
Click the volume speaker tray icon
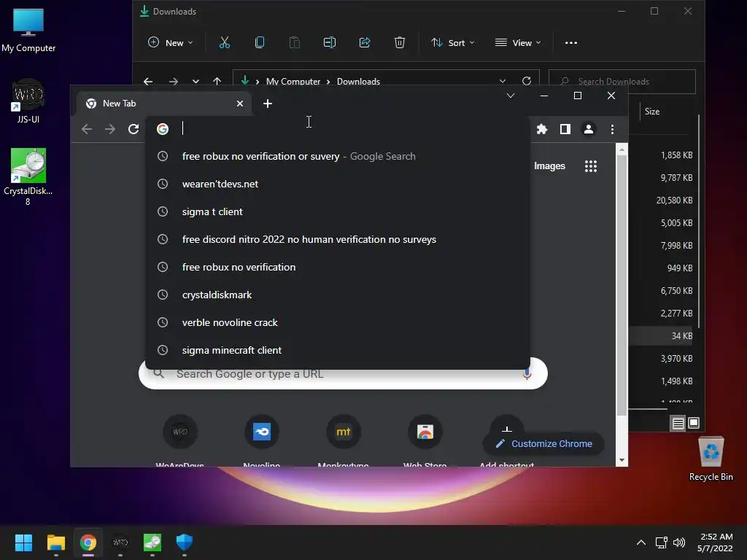point(679,542)
